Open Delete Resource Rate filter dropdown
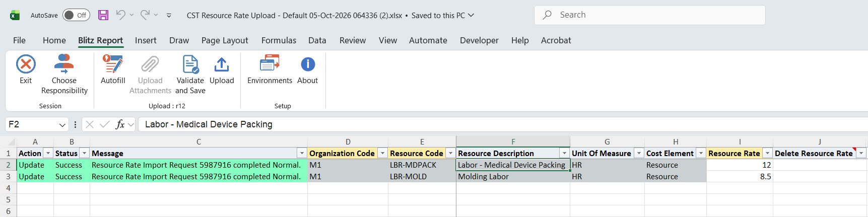The height and width of the screenshot is (217, 868). [861, 153]
